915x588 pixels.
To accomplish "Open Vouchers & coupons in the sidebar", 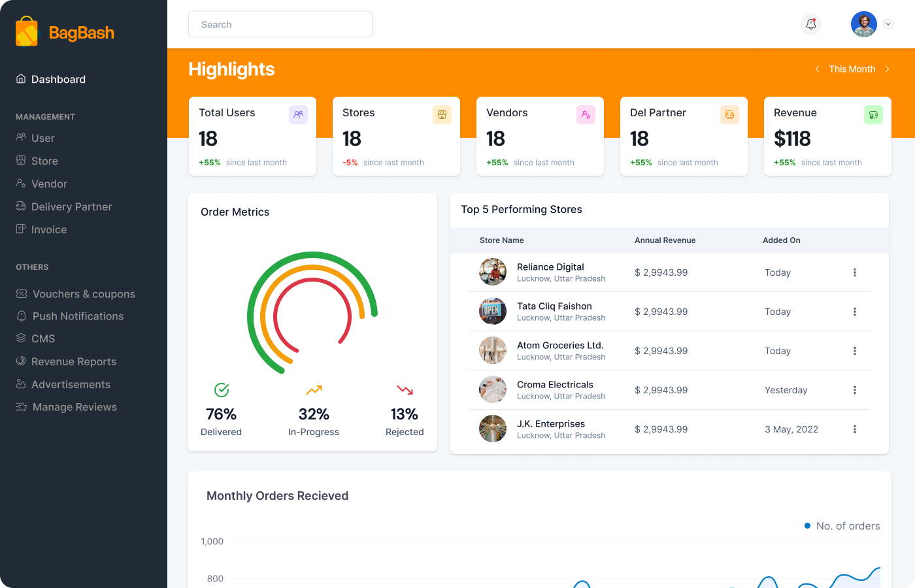I will coord(83,294).
